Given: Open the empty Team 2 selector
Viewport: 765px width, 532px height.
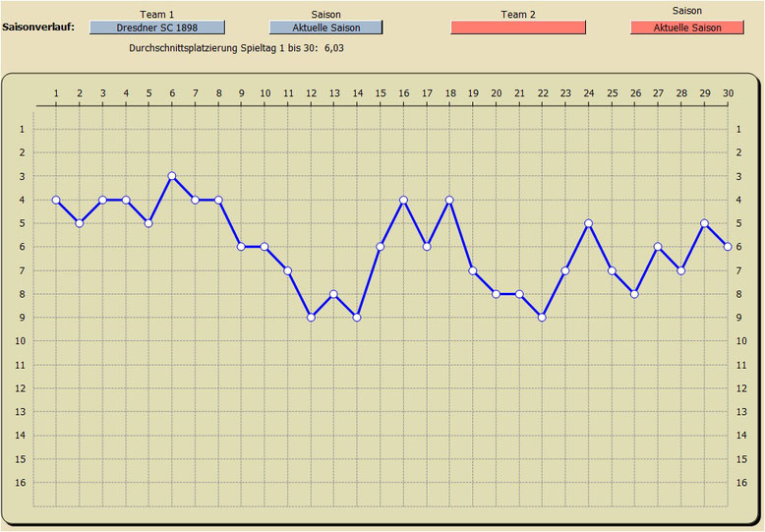Looking at the screenshot, I should [518, 28].
